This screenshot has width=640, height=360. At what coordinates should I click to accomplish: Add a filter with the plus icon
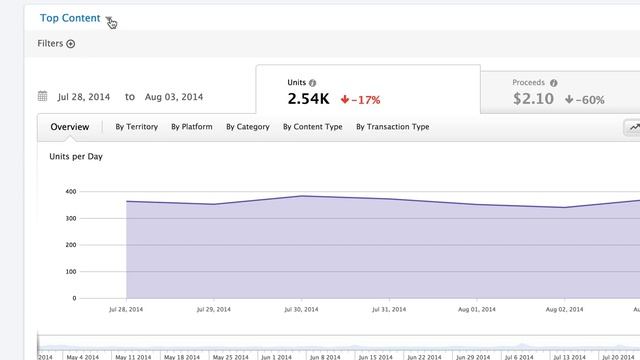pyautogui.click(x=71, y=44)
